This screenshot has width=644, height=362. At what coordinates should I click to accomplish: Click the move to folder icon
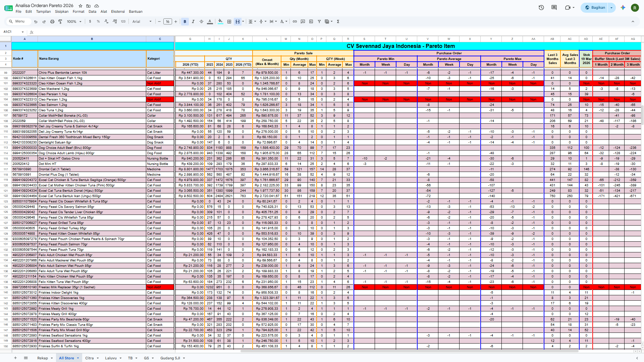89,6
